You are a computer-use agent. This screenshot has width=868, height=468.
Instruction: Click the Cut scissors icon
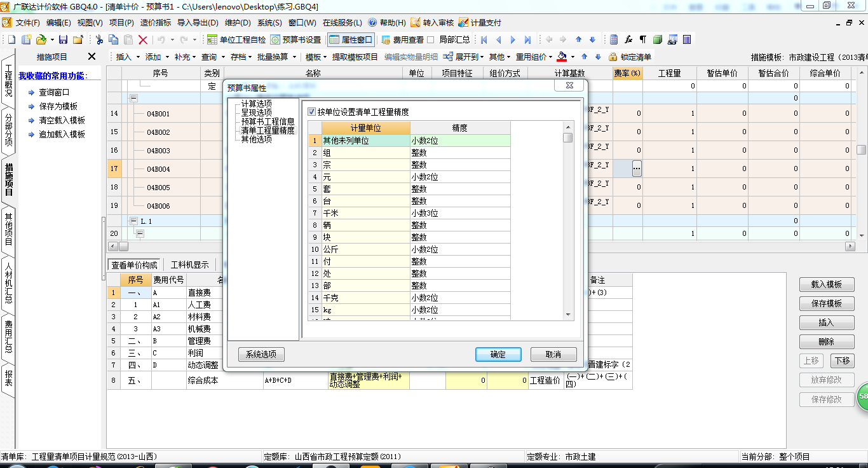pyautogui.click(x=99, y=39)
